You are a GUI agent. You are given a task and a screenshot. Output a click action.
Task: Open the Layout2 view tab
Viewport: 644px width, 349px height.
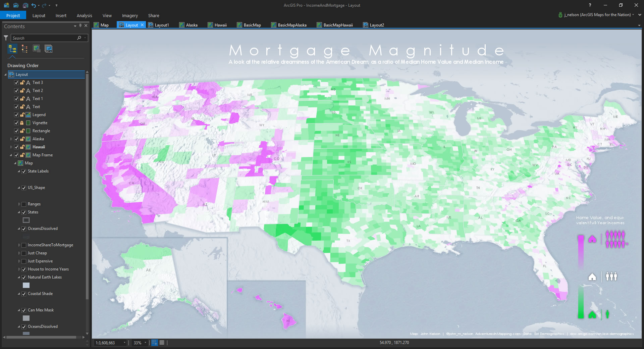374,25
